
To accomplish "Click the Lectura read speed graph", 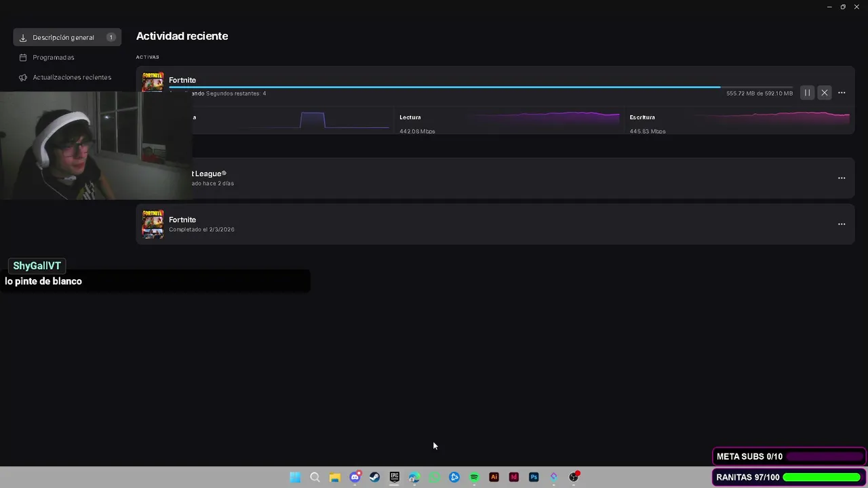I will coord(547,119).
